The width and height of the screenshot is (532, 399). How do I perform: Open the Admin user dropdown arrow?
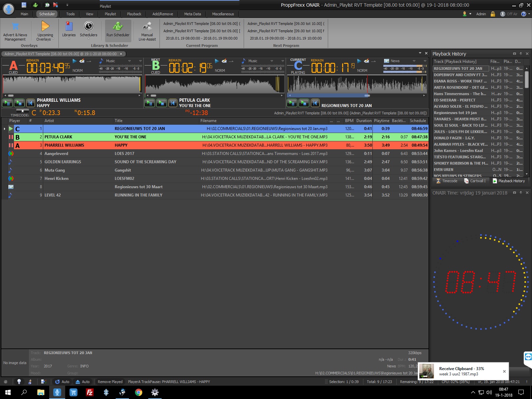coord(470,14)
